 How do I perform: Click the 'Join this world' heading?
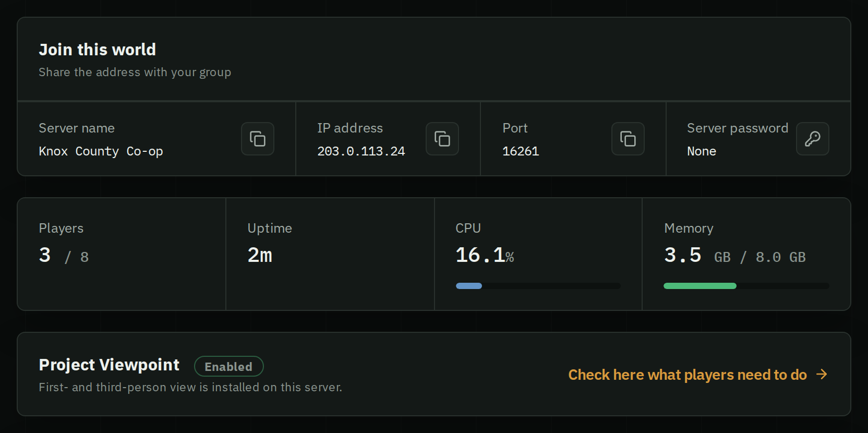coord(98,50)
